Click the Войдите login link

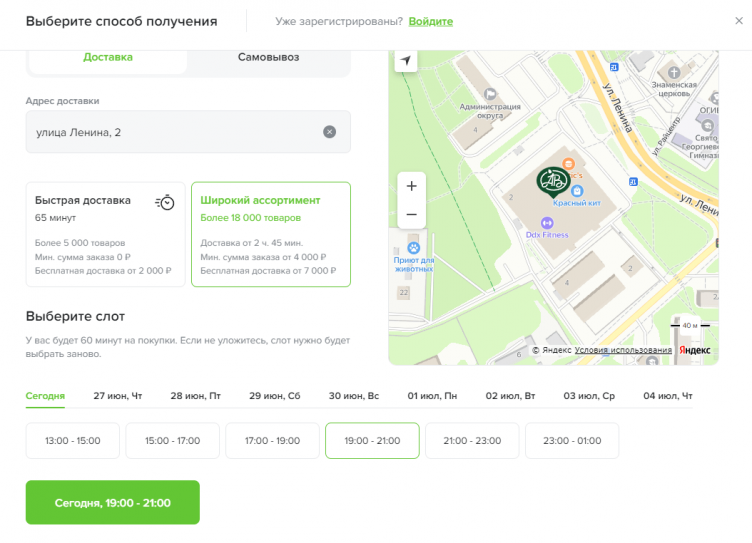[430, 21]
